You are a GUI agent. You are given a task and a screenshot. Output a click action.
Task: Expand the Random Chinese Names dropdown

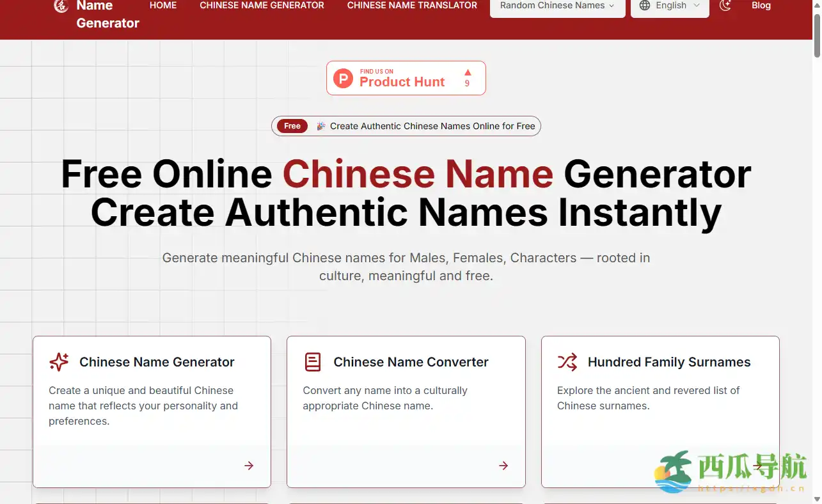[x=557, y=6]
